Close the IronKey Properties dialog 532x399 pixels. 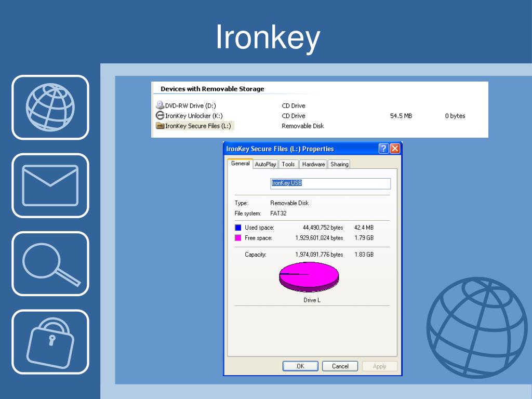coord(395,148)
